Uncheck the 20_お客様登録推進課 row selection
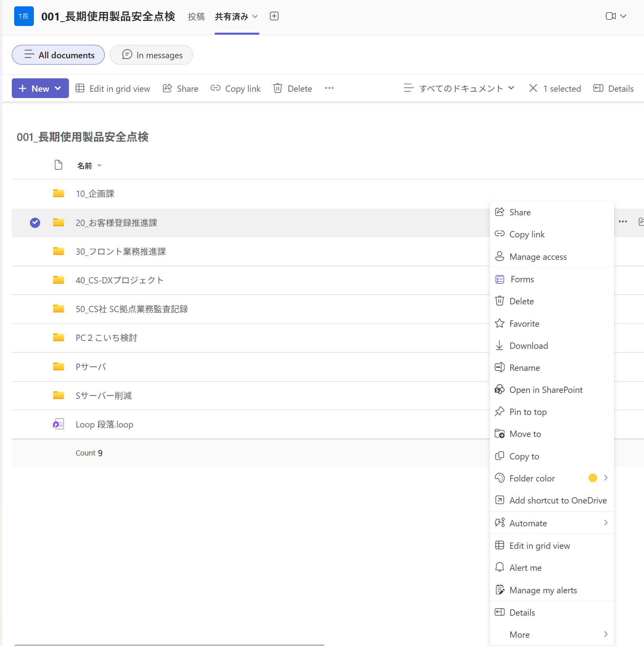 pos(35,223)
